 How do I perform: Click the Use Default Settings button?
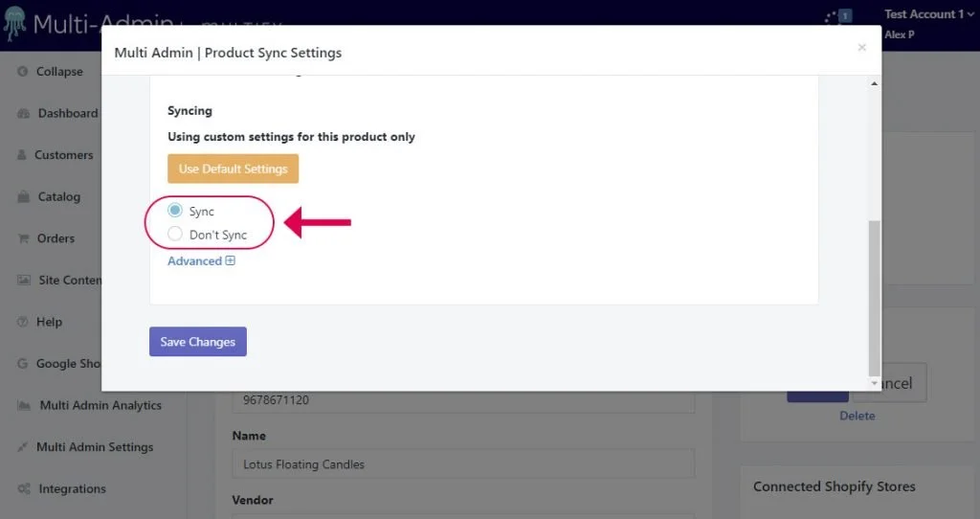click(x=234, y=169)
